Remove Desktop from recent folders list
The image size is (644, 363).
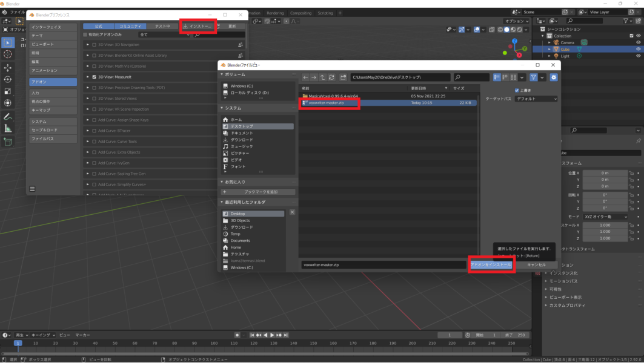click(292, 212)
